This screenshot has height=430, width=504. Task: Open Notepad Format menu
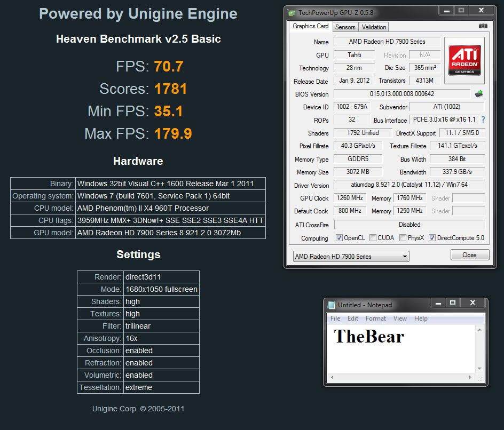click(375, 318)
